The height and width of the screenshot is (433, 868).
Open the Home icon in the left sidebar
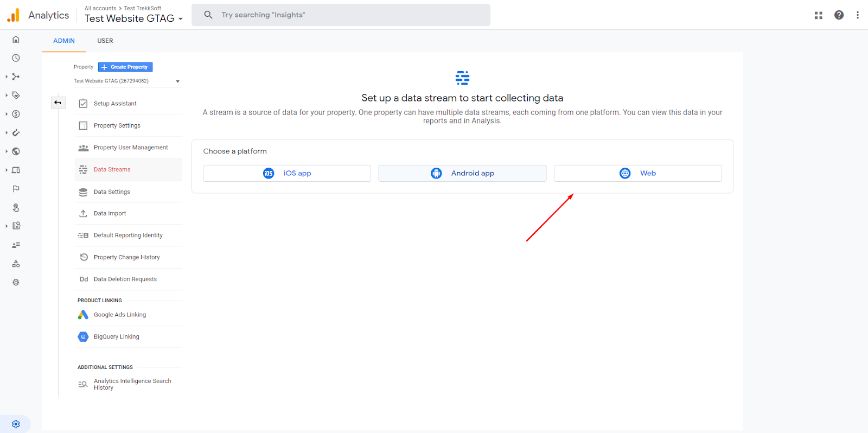[16, 39]
